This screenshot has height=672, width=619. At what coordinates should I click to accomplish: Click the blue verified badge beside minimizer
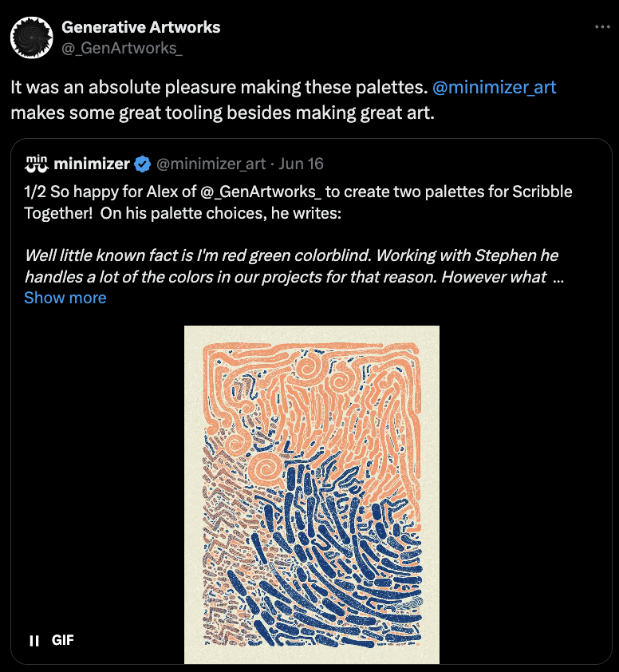click(143, 164)
